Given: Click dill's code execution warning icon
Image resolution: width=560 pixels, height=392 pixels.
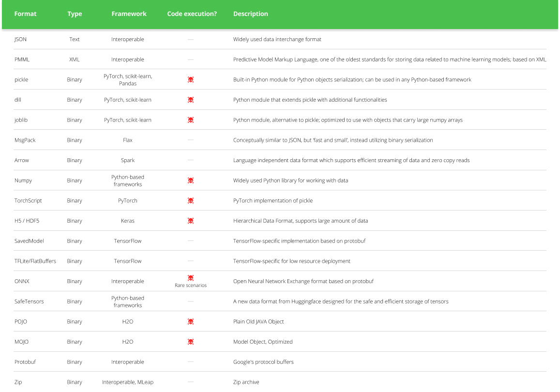Looking at the screenshot, I should [191, 100].
